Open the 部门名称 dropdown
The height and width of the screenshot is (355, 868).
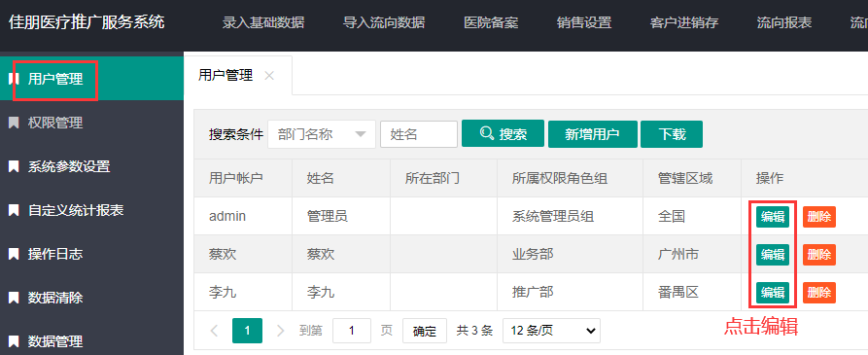(322, 134)
